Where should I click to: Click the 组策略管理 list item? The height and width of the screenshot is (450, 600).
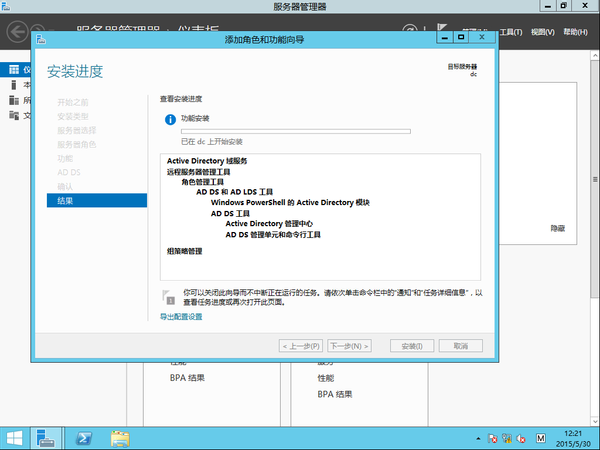tap(184, 251)
